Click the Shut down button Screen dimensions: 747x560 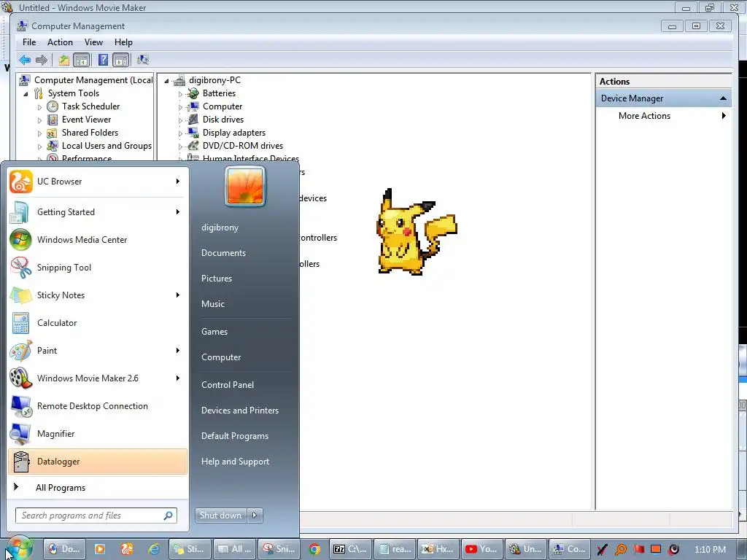pyautogui.click(x=221, y=516)
